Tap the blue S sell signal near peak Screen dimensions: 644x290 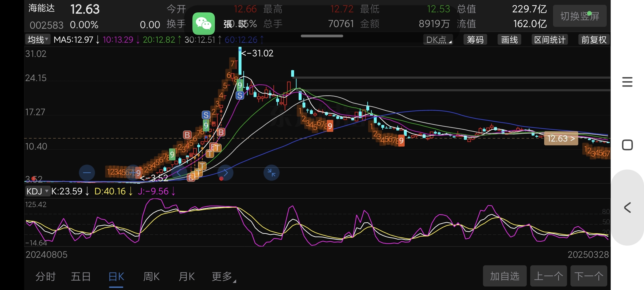tap(240, 95)
